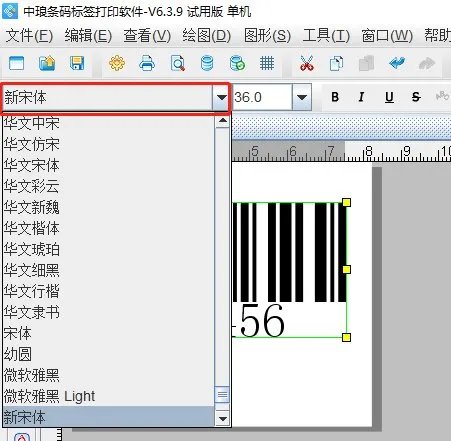Screen dimensions: 451x441
Task: Click font list scrollbar down arrow
Action: click(x=222, y=418)
